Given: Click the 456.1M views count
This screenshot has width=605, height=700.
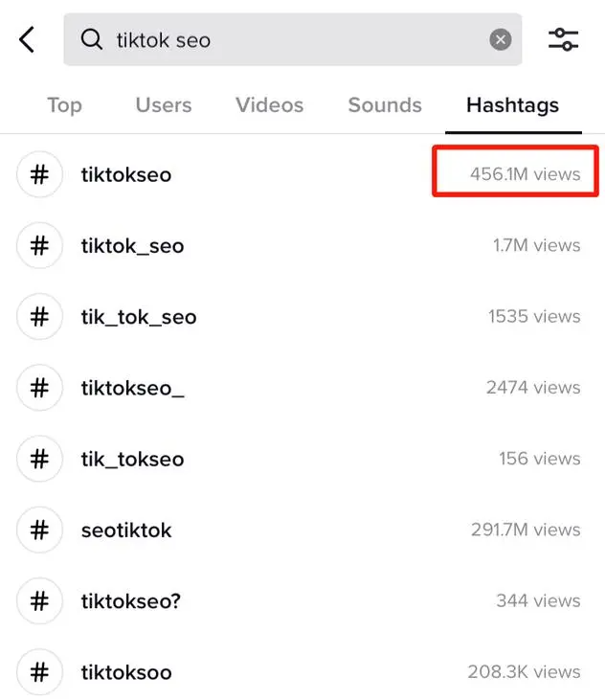Looking at the screenshot, I should [x=525, y=174].
